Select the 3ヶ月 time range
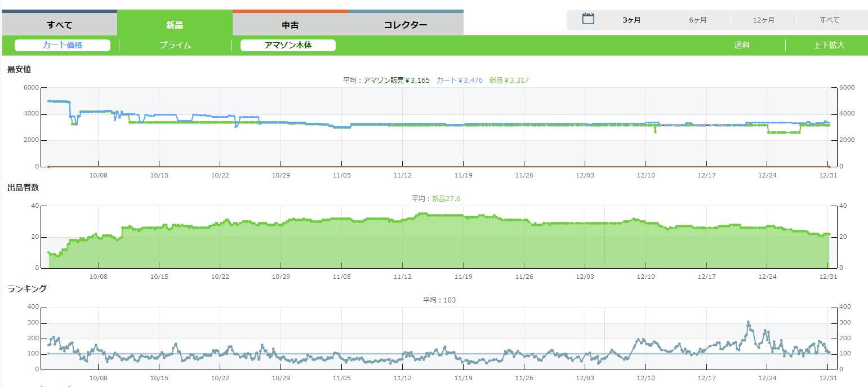The image size is (868, 387). coord(631,20)
